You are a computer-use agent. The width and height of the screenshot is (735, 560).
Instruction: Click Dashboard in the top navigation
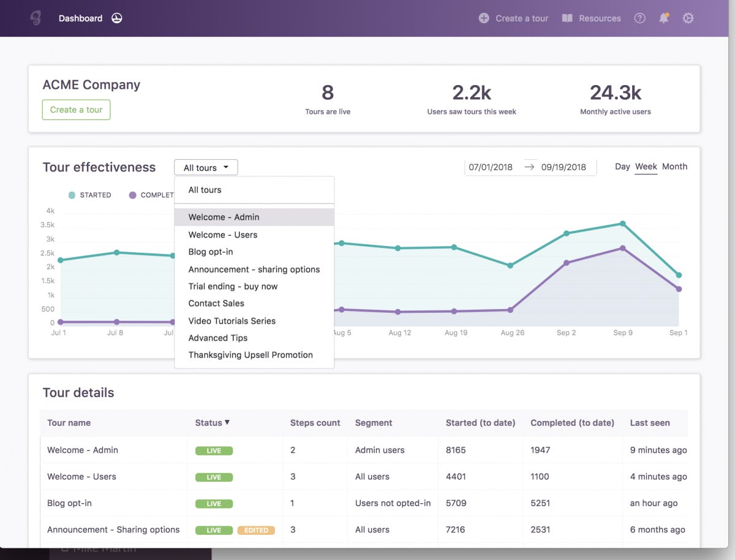click(x=80, y=18)
